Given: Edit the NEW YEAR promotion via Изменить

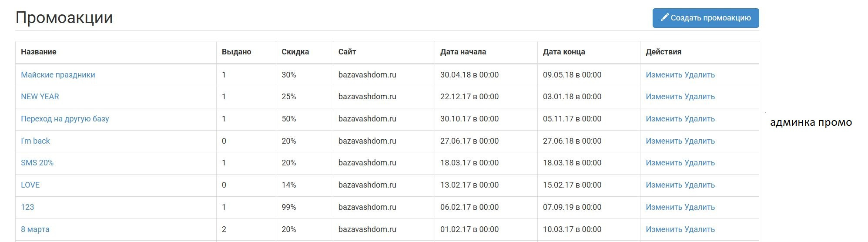Looking at the screenshot, I should click(664, 97).
